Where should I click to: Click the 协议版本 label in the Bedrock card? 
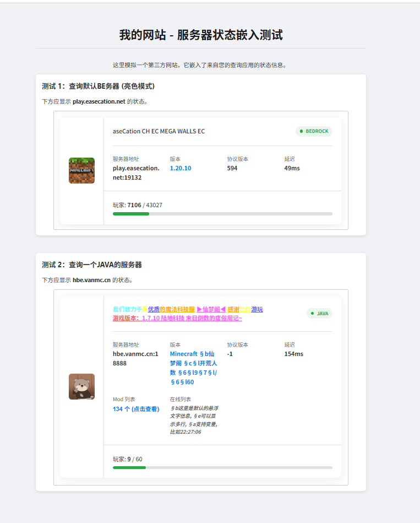pos(237,159)
